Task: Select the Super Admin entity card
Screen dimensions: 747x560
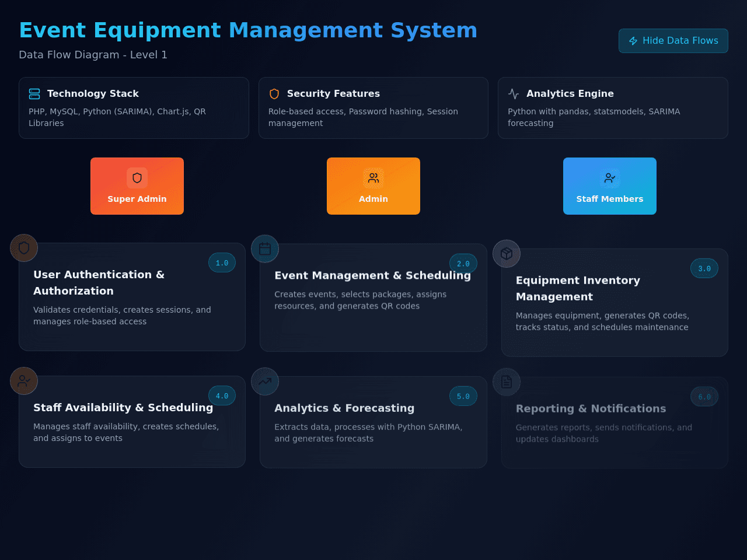Action: coord(137,186)
